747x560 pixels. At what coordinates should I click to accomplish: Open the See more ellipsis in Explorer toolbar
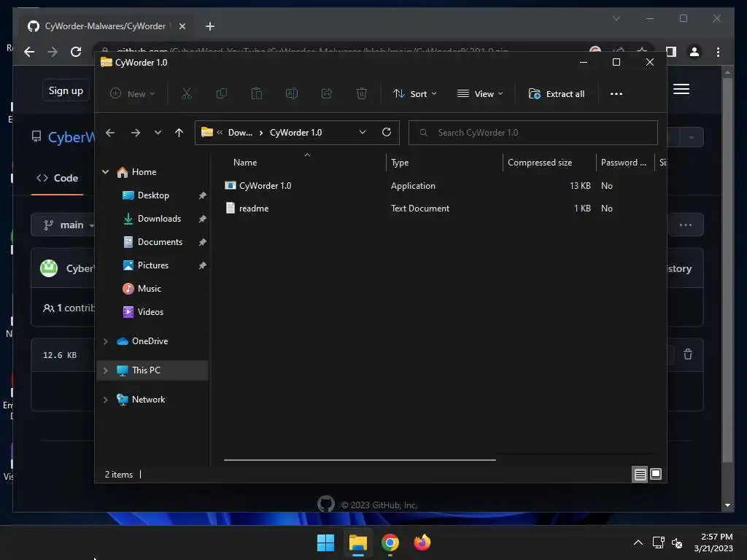point(616,94)
